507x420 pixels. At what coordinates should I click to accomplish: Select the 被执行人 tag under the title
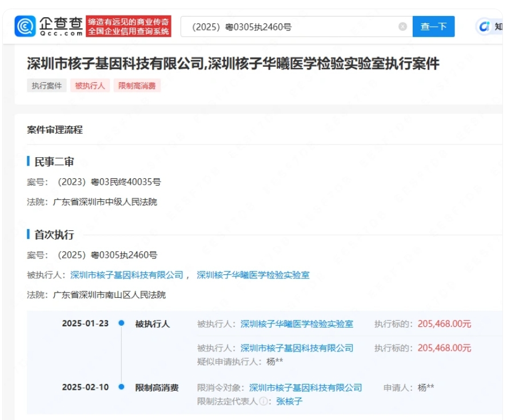[90, 86]
